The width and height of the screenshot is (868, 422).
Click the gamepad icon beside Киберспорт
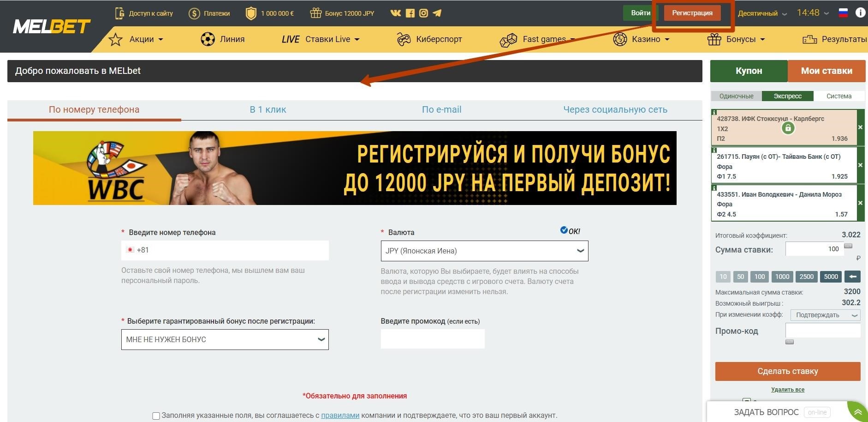(404, 40)
